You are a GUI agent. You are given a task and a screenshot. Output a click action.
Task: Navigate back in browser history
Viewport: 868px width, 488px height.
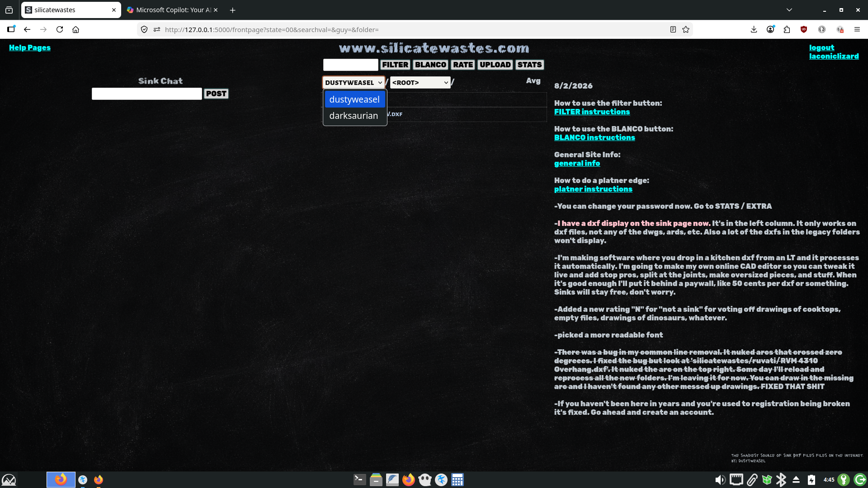[x=27, y=29]
